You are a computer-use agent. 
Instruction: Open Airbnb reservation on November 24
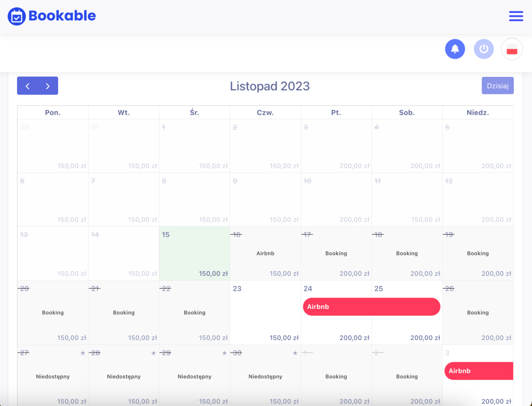tap(371, 307)
